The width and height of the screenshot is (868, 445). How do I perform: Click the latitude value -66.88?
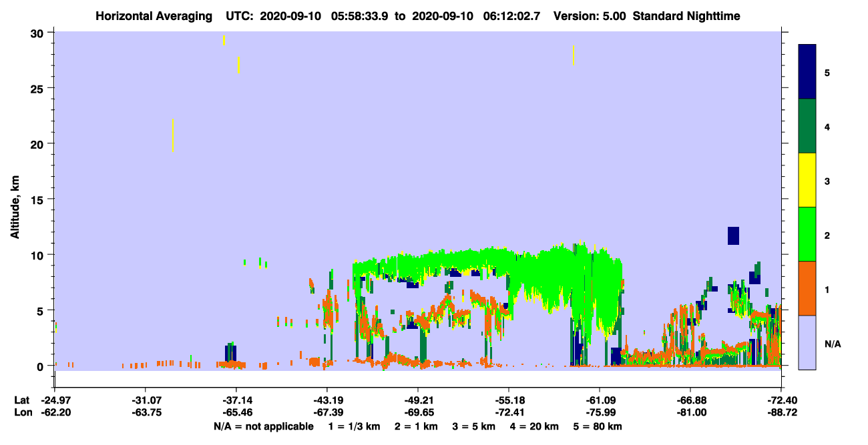pos(690,400)
